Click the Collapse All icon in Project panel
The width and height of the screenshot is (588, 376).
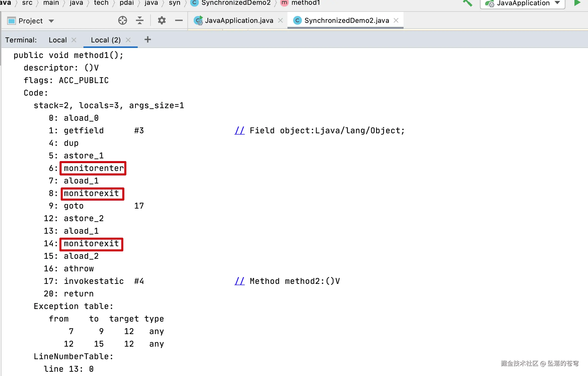tap(140, 20)
